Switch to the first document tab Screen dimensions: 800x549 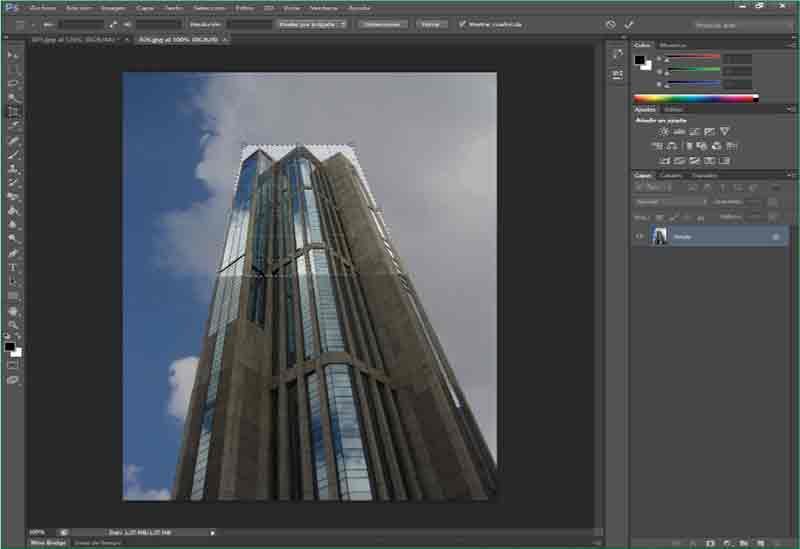pyautogui.click(x=75, y=39)
